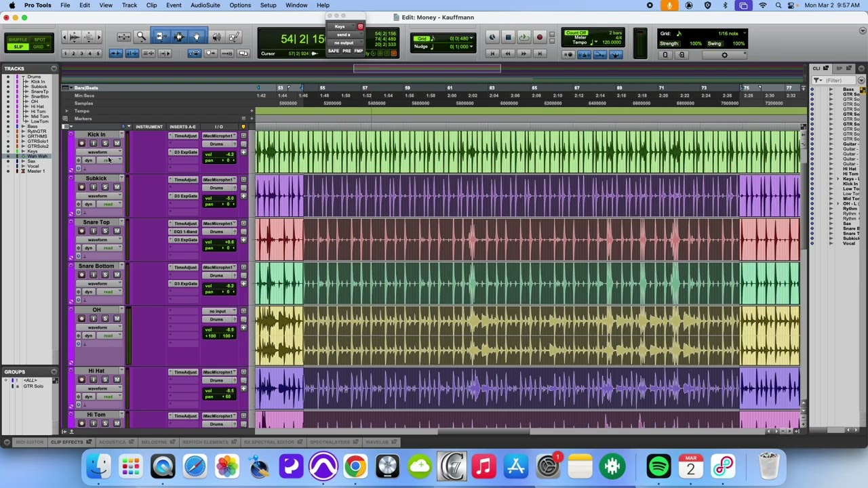The height and width of the screenshot is (488, 868).
Task: Click the plus icon on Kick In I/O
Action: [243, 152]
